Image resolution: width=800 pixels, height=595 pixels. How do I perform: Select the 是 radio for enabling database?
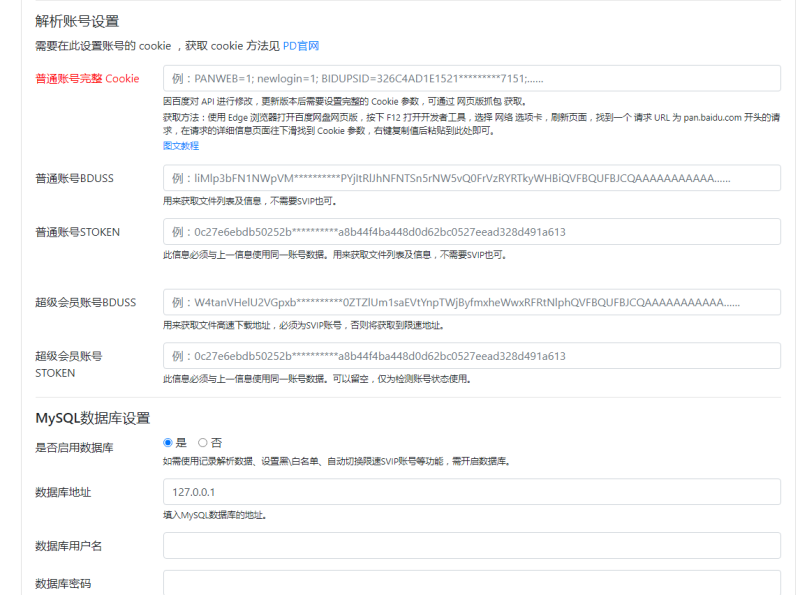click(x=167, y=442)
